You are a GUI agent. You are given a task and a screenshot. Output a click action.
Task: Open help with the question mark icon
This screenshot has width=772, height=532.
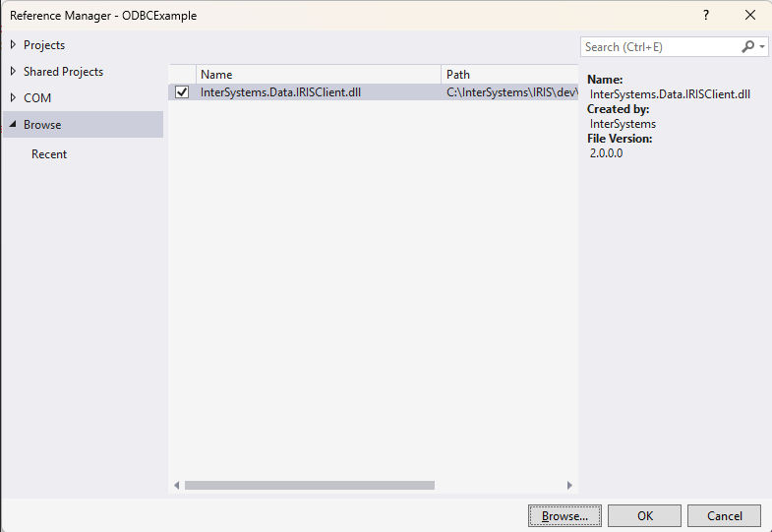coord(706,16)
